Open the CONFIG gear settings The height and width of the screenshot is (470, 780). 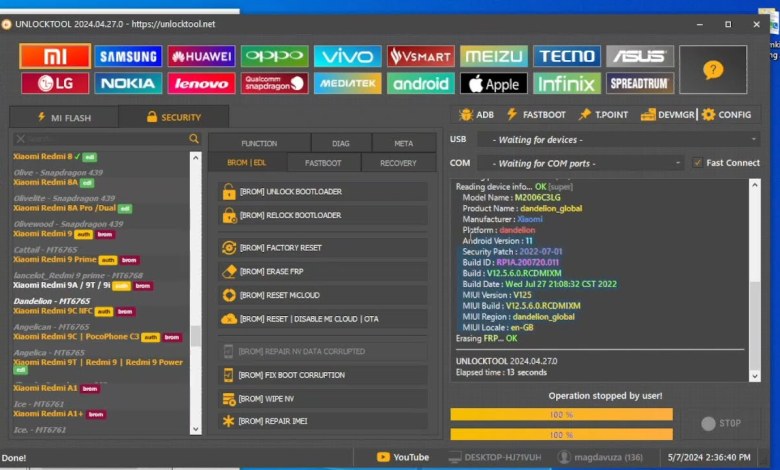[727, 115]
